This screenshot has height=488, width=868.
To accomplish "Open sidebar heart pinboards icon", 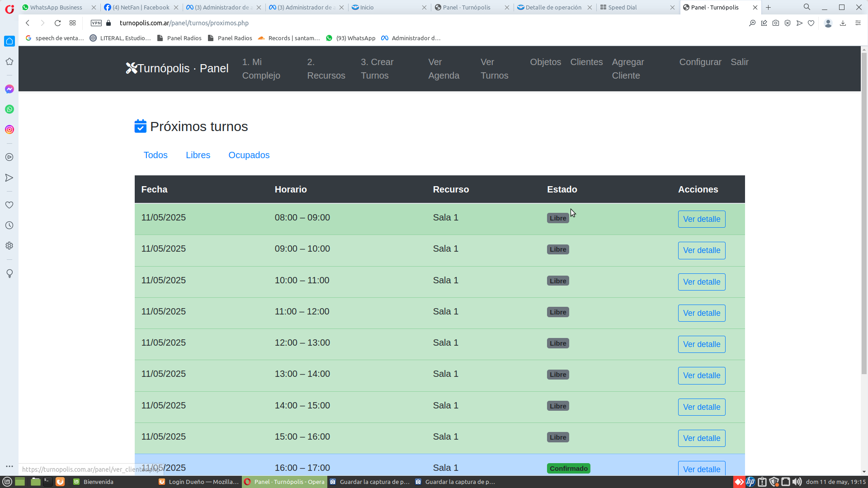I will point(9,205).
